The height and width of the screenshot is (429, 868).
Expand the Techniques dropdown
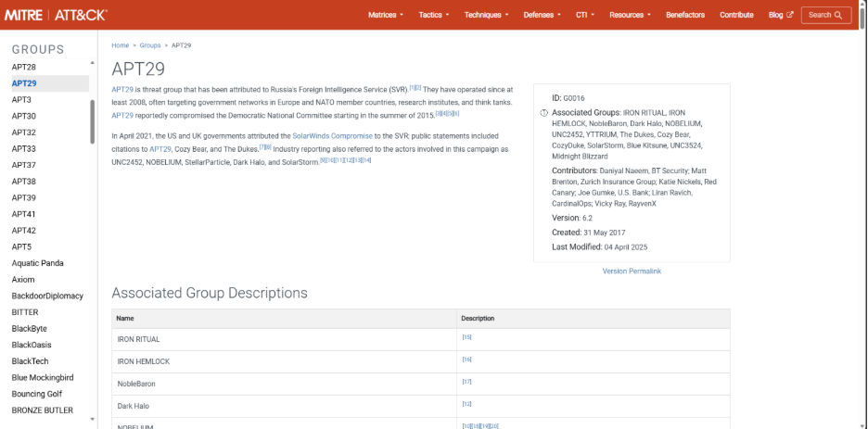486,15
